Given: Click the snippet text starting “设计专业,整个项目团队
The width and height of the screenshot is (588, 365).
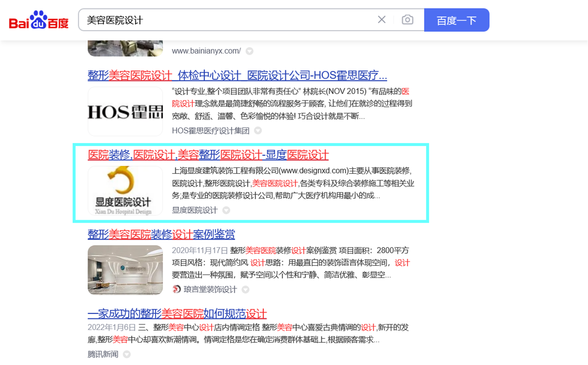Looking at the screenshot, I should [x=292, y=104].
